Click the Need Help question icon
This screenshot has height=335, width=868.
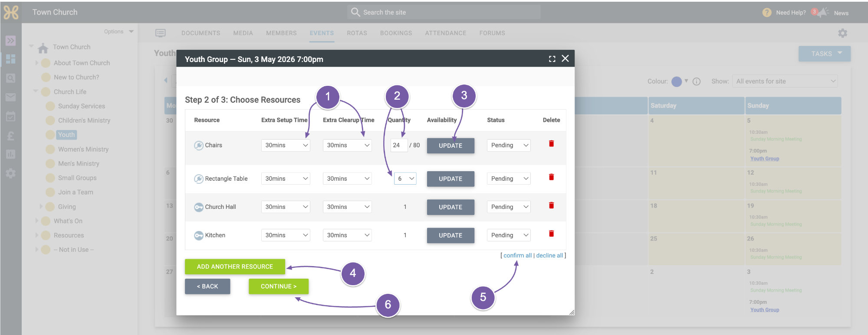(767, 13)
